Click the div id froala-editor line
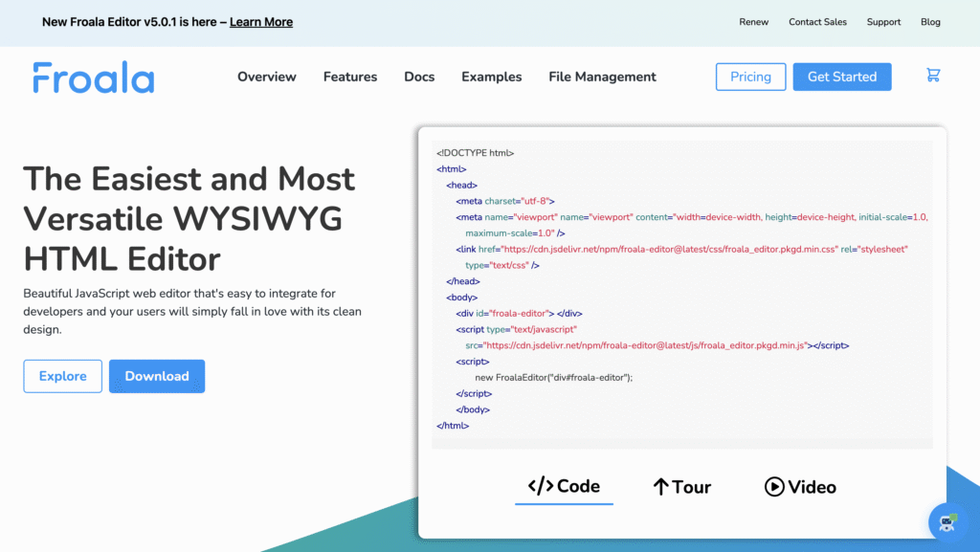The height and width of the screenshot is (552, 980). pos(519,314)
